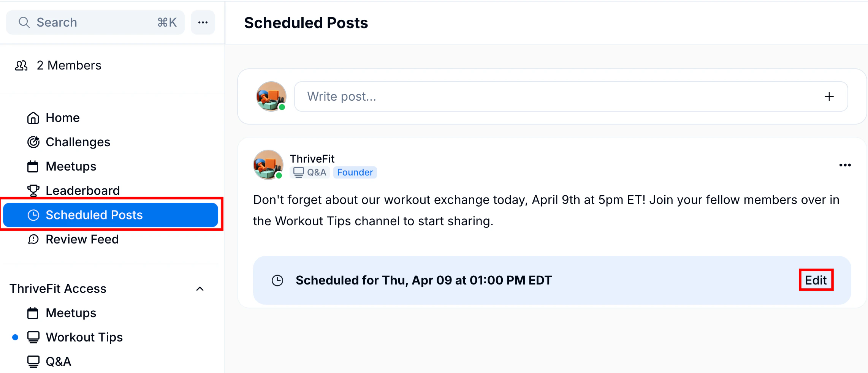
Task: Select the Q&A channel icon
Action: [x=33, y=361]
